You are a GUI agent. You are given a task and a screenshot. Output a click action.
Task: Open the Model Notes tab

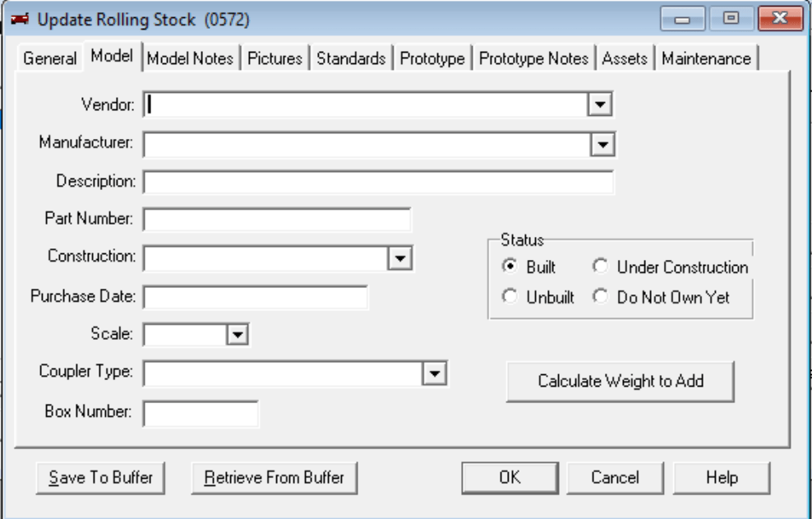pyautogui.click(x=190, y=58)
